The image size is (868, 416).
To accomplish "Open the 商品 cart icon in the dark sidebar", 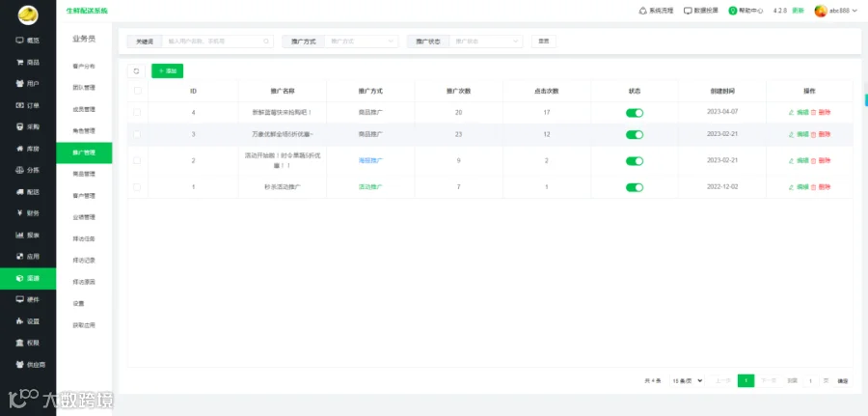I will [x=20, y=62].
